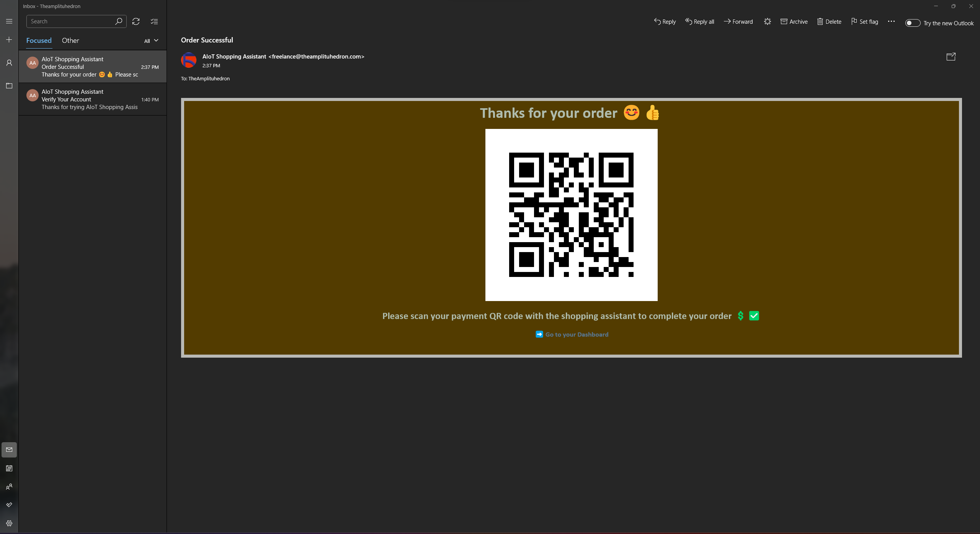Open the accounts person icon
Viewport: 980px width, 534px height.
pos(9,63)
